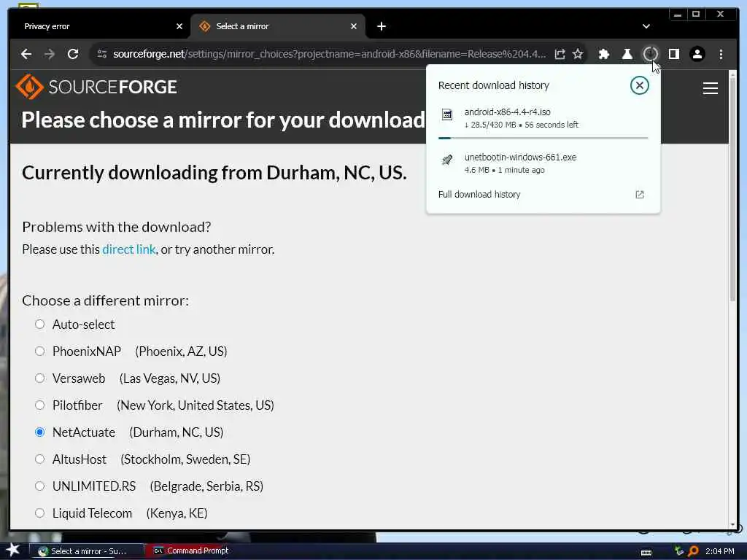Open Chrome three-dot menu
The width and height of the screenshot is (747, 560).
pos(721,54)
